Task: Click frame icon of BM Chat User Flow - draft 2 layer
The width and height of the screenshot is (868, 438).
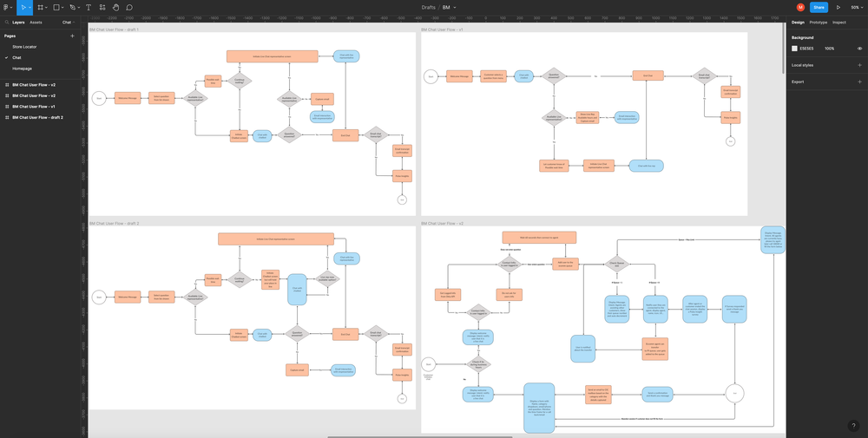Action: point(7,118)
